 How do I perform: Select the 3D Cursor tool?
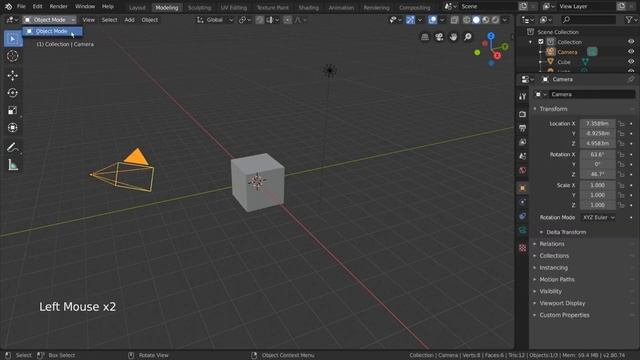(x=13, y=56)
